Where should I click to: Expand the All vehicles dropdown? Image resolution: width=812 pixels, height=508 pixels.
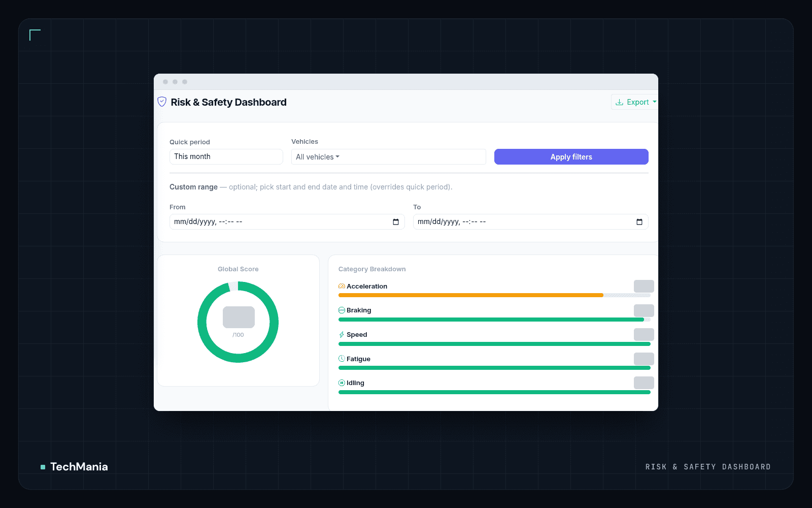tap(389, 157)
